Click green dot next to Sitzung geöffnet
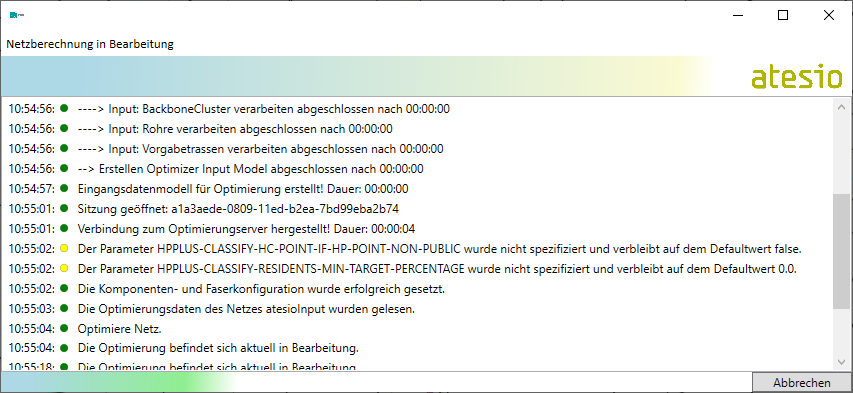Screen dimensions: 853x393 click(64, 208)
